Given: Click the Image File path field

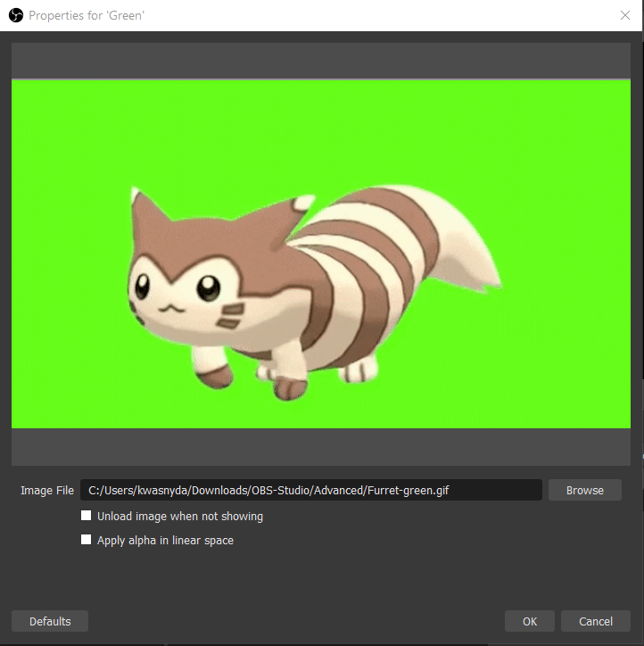Looking at the screenshot, I should tap(311, 490).
